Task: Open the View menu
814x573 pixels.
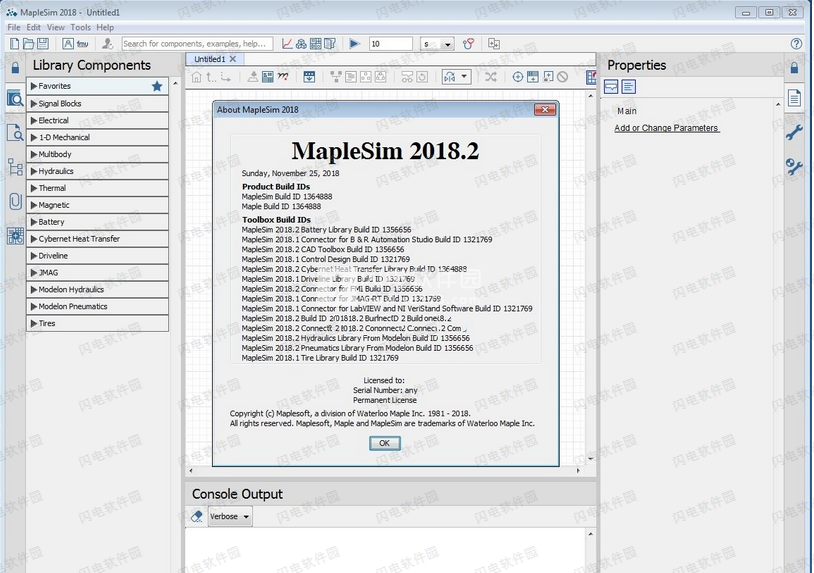Action: [x=56, y=28]
